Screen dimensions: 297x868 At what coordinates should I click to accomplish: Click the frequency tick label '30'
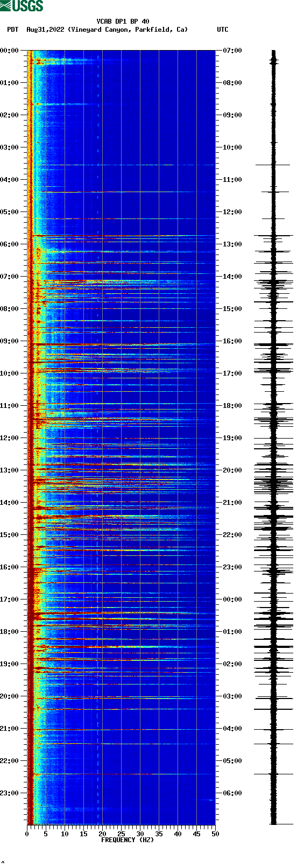click(x=140, y=835)
